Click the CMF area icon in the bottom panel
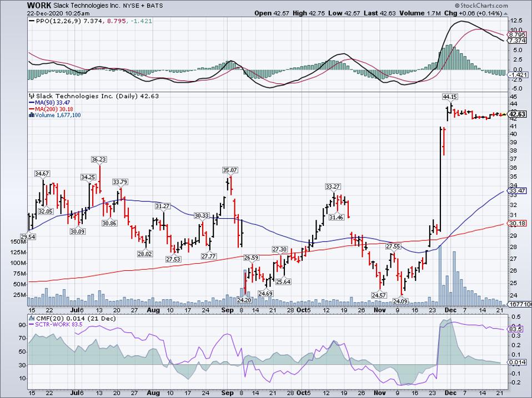 [32, 318]
